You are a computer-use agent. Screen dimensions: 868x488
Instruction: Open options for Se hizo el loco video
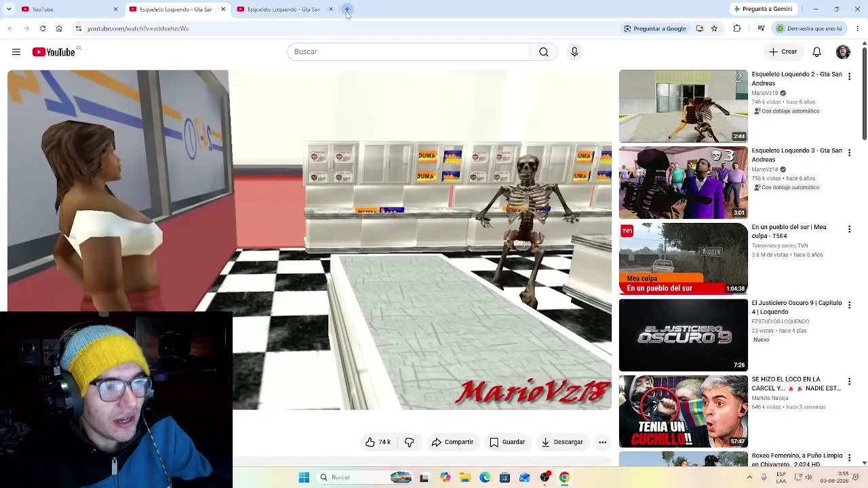point(849,382)
